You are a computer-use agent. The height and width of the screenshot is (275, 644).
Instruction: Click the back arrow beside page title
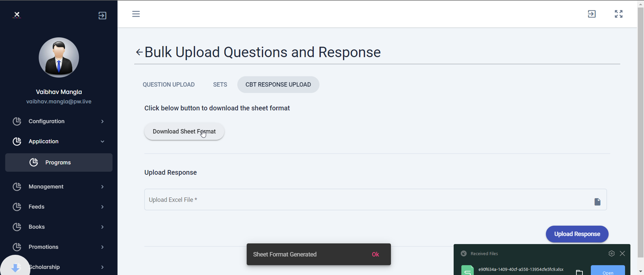point(139,52)
